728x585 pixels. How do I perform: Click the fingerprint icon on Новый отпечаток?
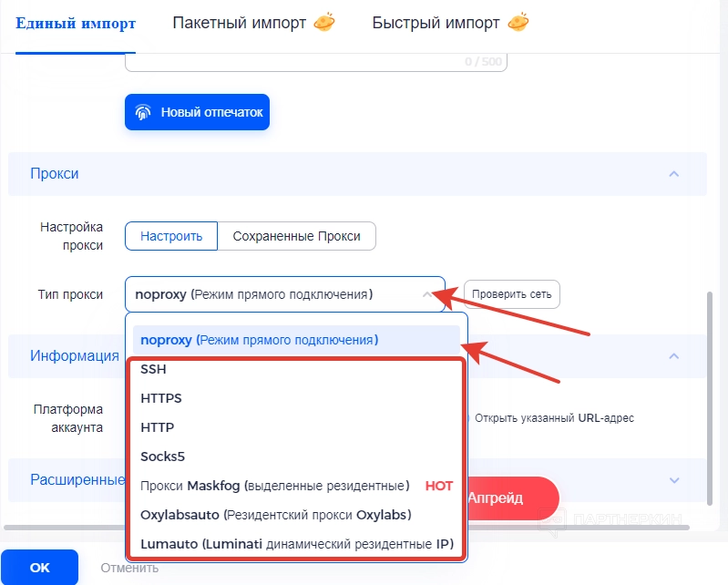[x=143, y=113]
